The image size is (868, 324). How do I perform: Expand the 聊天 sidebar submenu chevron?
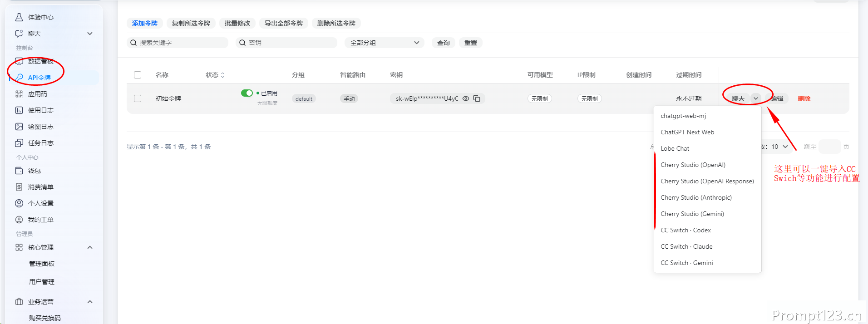pos(90,34)
